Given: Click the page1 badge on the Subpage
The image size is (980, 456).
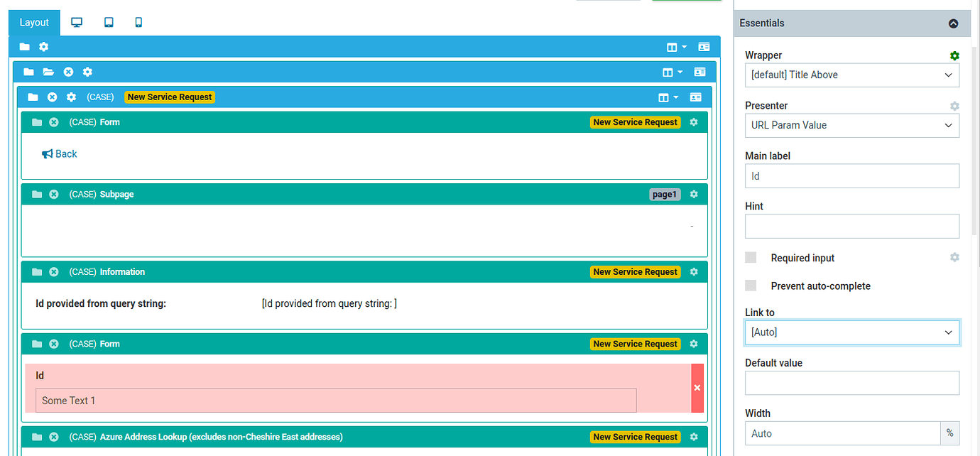Looking at the screenshot, I should tap(664, 193).
